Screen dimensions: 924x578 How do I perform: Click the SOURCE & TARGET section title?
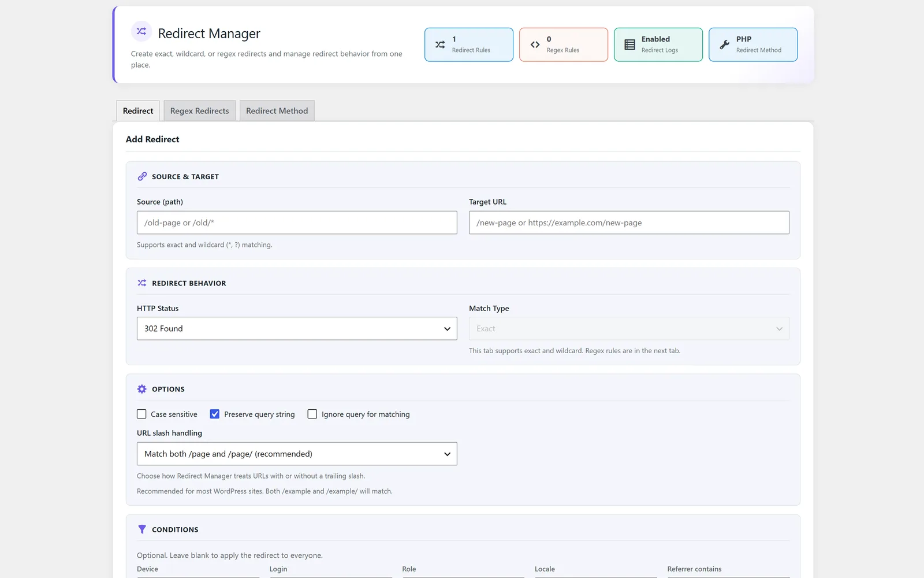(185, 177)
